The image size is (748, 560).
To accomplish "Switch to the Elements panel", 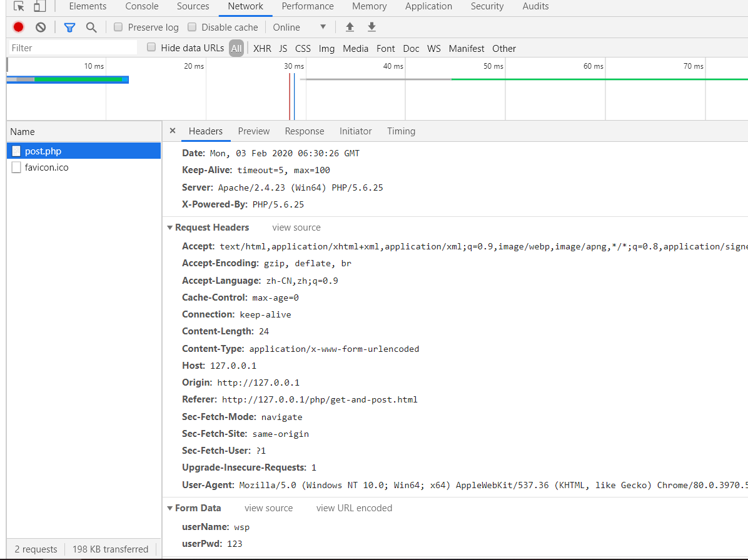I will (x=88, y=6).
